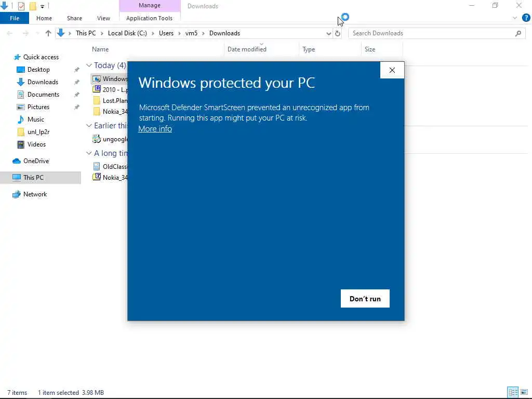The height and width of the screenshot is (399, 532).
Task: Select Quick access in navigation pane
Action: pyautogui.click(x=41, y=57)
